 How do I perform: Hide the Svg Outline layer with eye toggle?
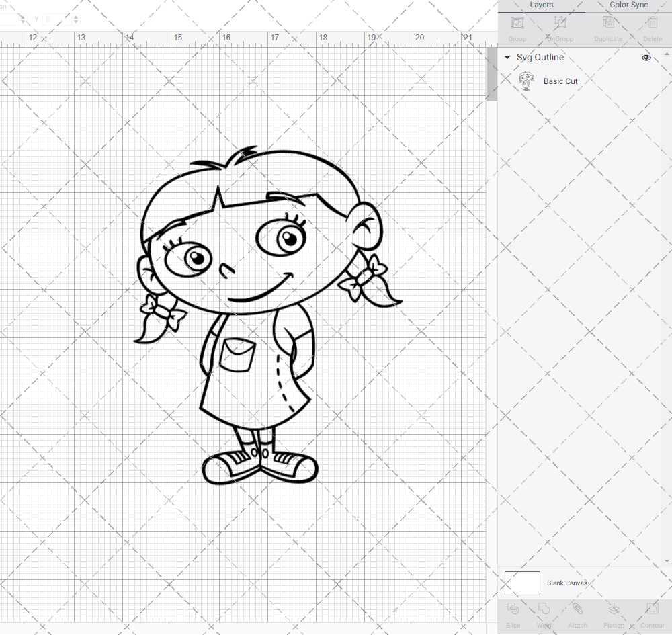point(646,58)
